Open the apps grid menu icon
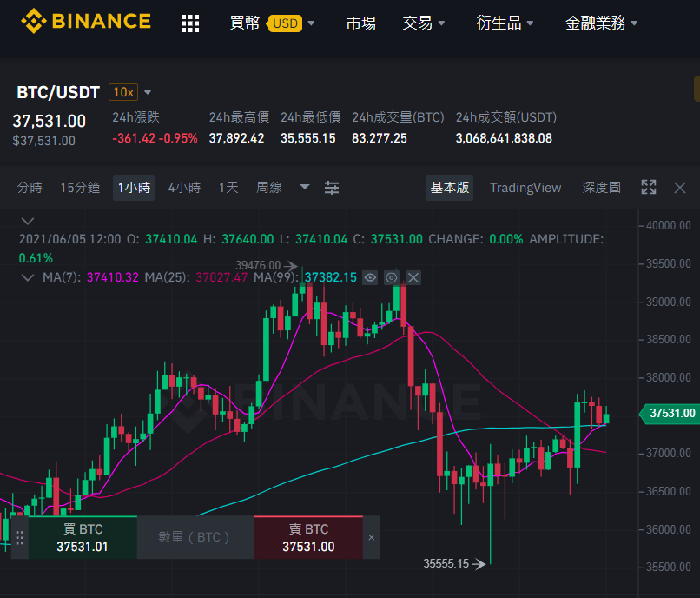700x598 pixels. tap(189, 23)
